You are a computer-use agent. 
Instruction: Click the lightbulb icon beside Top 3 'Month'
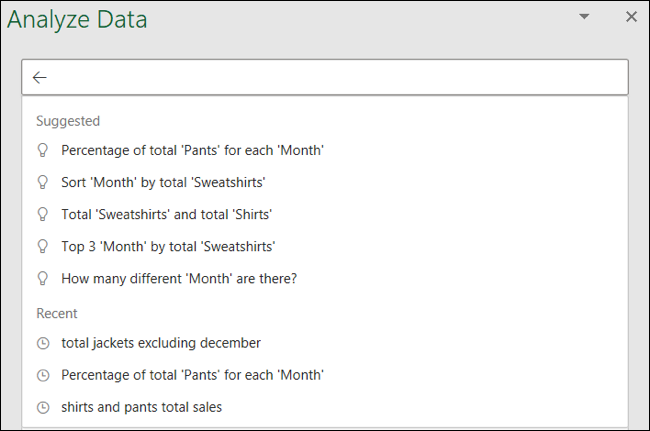(x=42, y=246)
